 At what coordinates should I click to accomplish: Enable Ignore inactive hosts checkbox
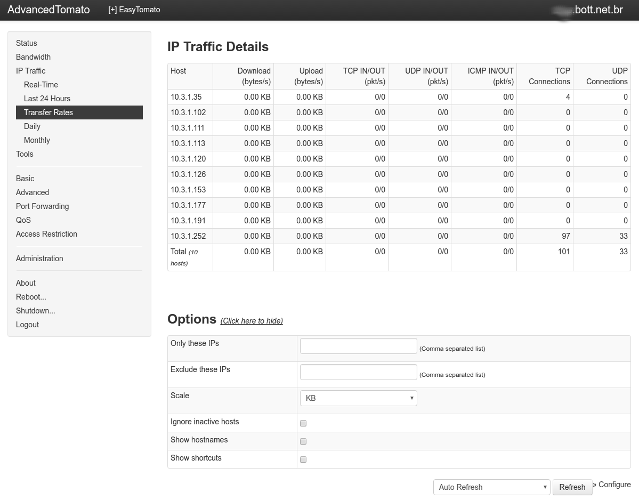(x=303, y=423)
